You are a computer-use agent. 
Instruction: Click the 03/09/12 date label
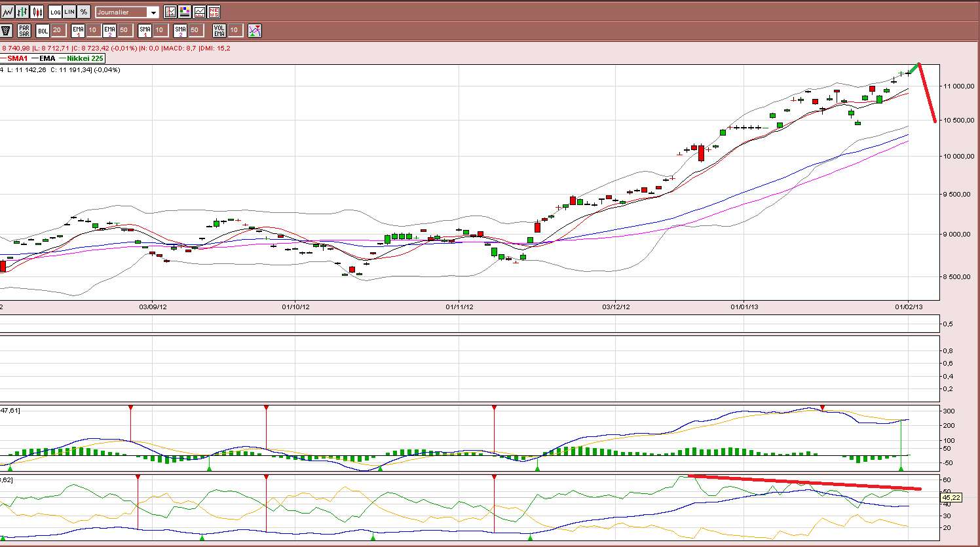pos(153,307)
